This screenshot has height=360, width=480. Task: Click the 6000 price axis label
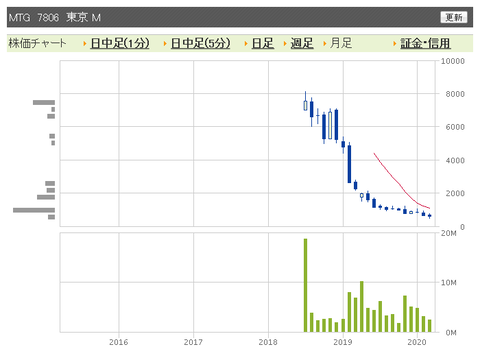coord(455,127)
